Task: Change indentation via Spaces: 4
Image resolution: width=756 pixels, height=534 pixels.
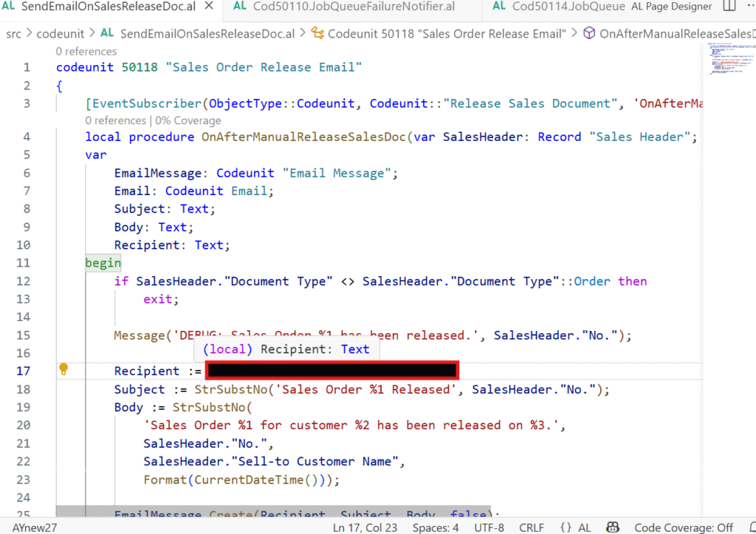Action: 436,527
